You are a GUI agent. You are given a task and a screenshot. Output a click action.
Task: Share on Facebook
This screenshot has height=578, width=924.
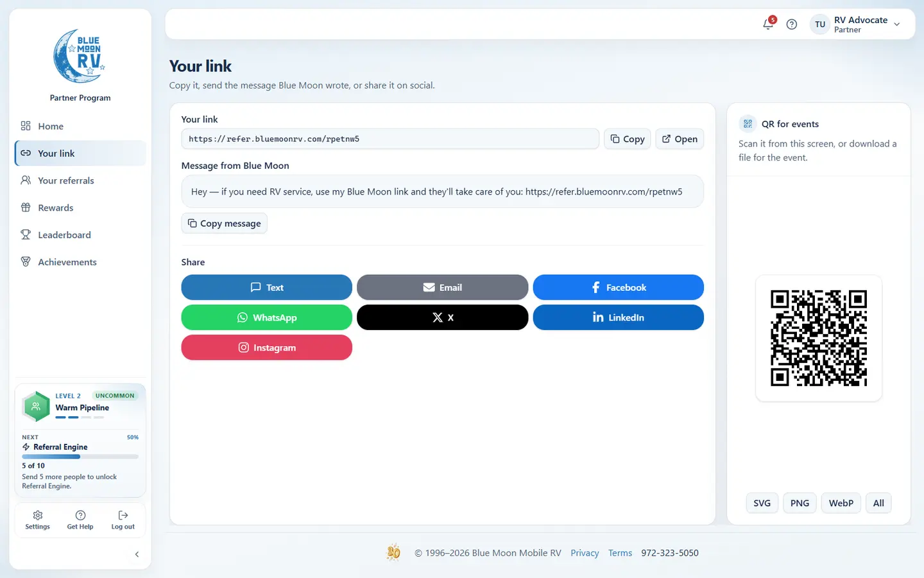point(619,287)
